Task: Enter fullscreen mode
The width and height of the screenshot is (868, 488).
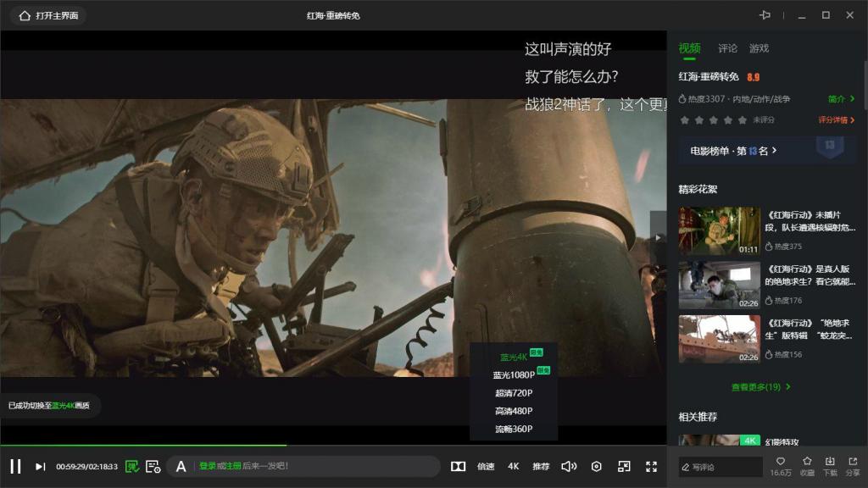Action: (652, 466)
